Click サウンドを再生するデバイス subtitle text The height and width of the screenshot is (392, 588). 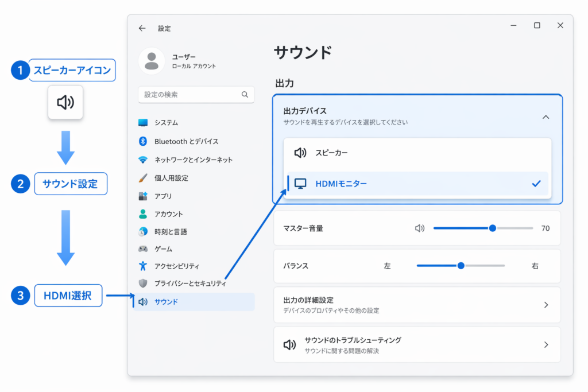point(345,122)
